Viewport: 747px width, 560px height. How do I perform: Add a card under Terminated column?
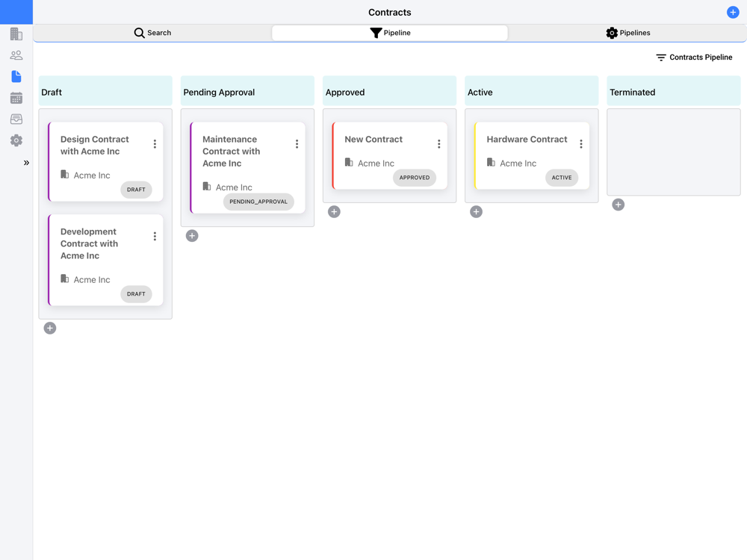tap(618, 205)
